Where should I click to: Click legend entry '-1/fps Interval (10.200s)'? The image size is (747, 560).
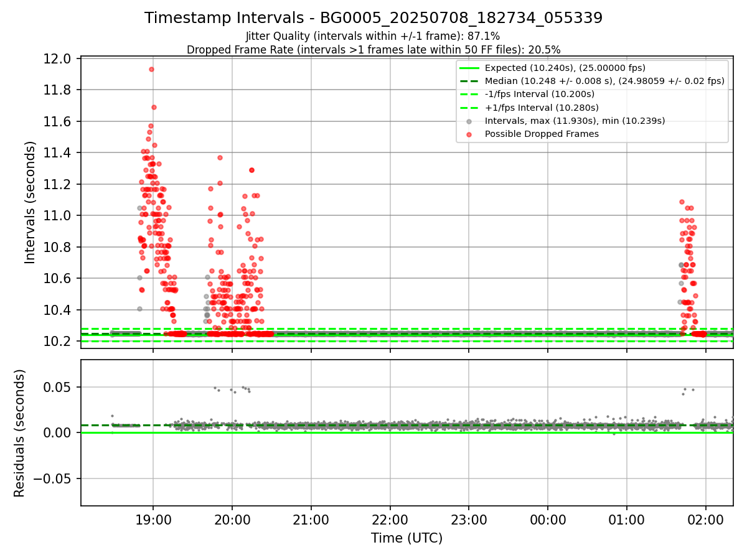click(527, 94)
